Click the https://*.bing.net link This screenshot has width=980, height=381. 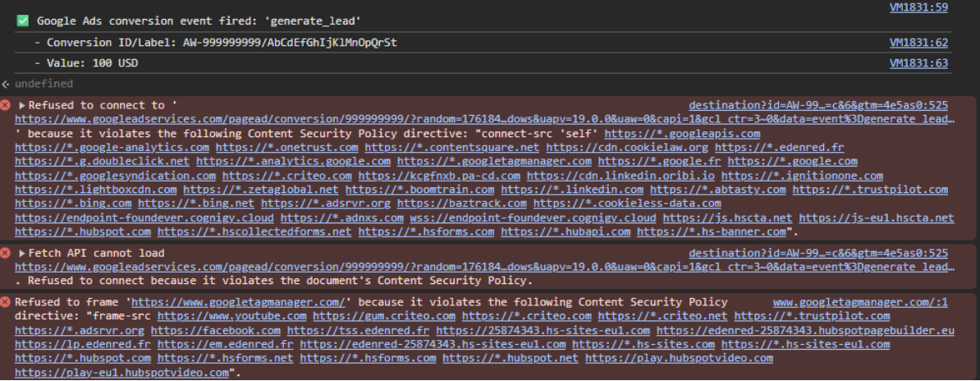[196, 204]
